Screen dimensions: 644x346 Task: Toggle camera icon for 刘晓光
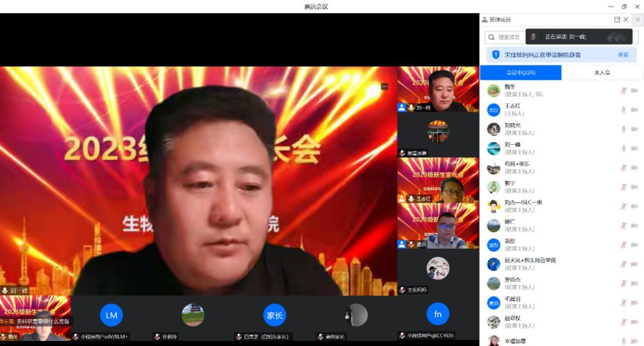pos(634,129)
